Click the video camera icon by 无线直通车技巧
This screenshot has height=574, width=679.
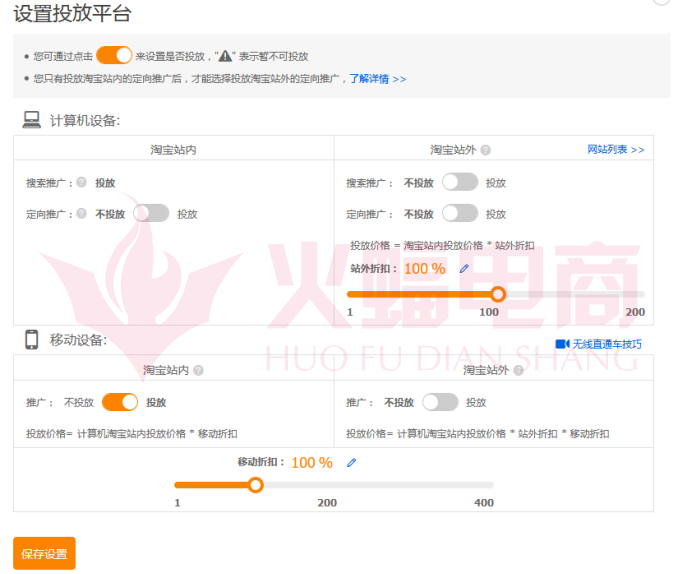(x=563, y=344)
